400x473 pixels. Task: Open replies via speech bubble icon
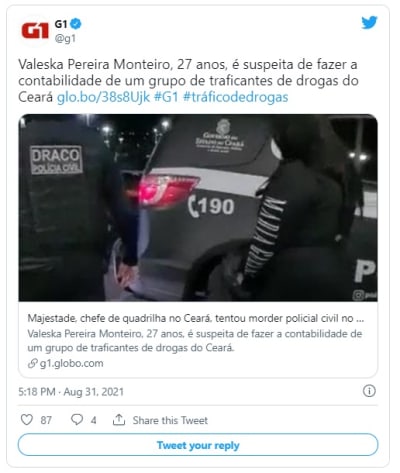77,419
